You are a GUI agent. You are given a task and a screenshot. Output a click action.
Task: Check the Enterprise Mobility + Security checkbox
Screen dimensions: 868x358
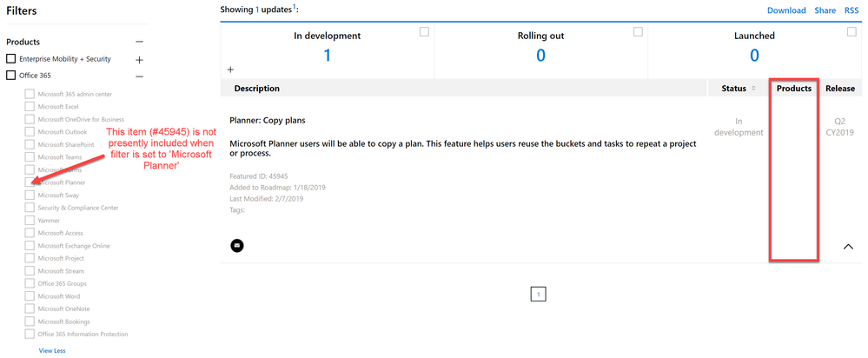[10, 58]
